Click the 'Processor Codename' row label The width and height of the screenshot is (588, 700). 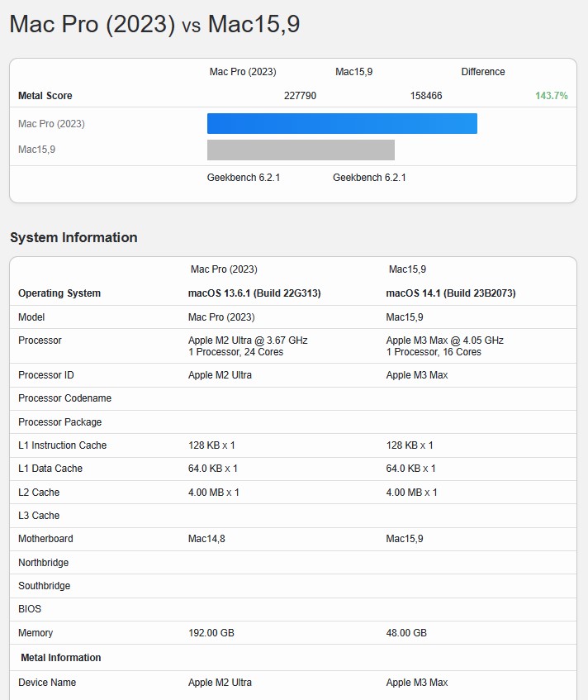pyautogui.click(x=64, y=398)
